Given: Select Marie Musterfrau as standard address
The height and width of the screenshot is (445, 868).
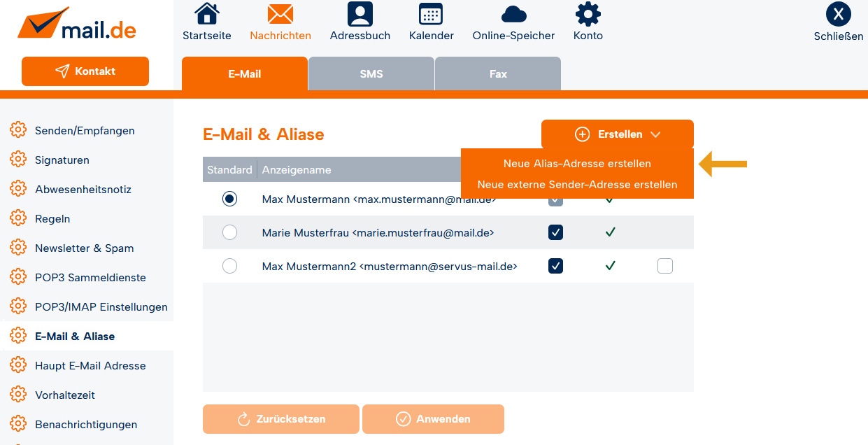Looking at the screenshot, I should 229,232.
